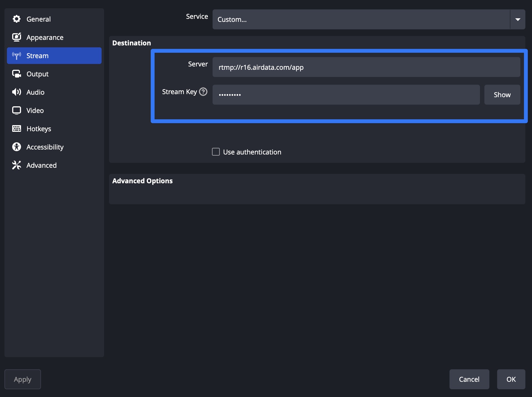Focus the Stream Key password field
Viewport: 532px width, 397px height.
tap(346, 95)
